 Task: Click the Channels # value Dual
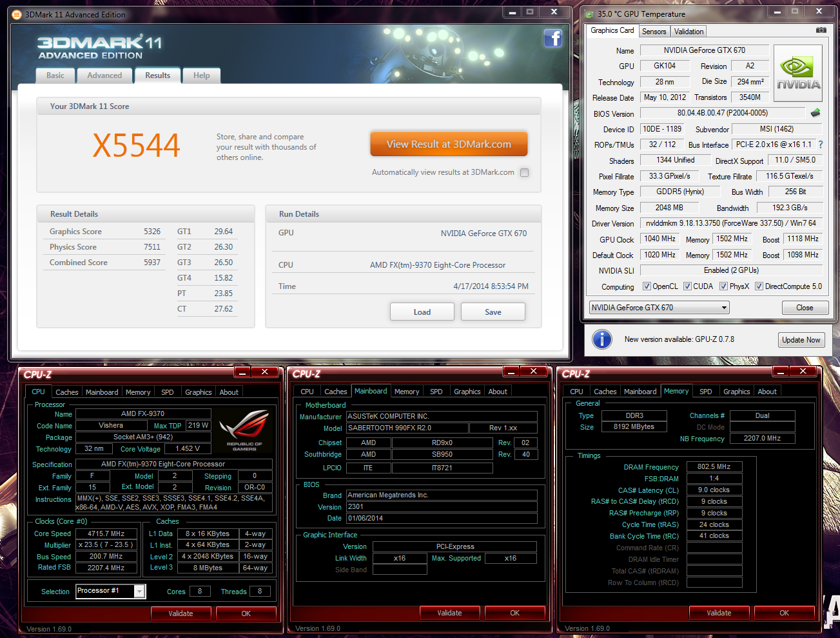(x=762, y=415)
